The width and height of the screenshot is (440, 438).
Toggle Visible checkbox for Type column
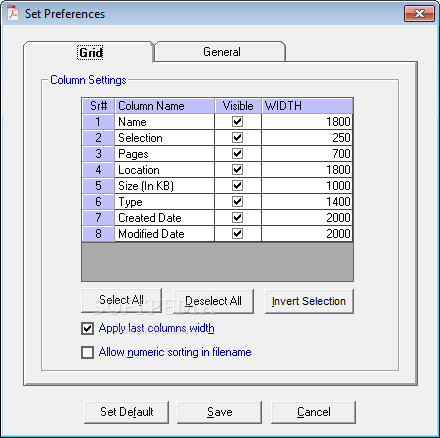click(237, 202)
